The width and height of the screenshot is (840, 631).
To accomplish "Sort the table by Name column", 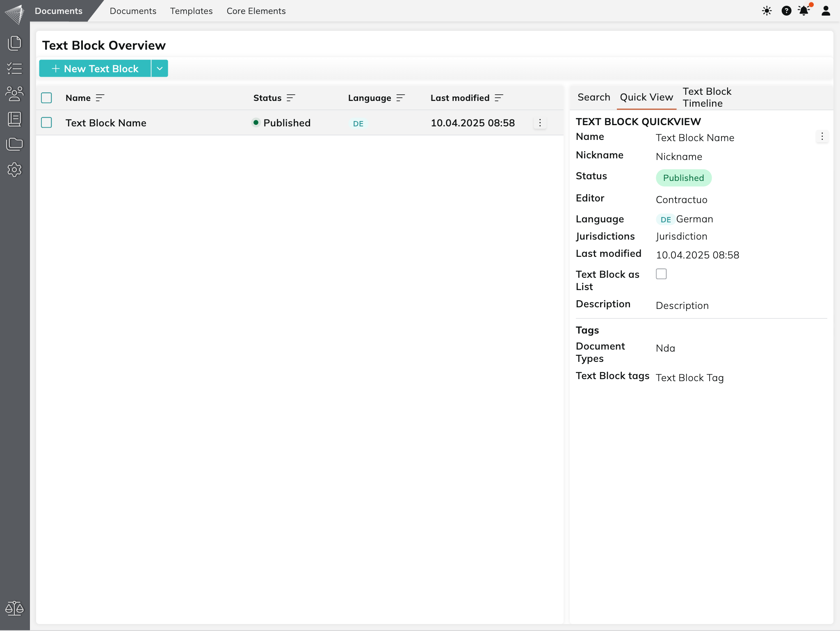I will coord(100,98).
